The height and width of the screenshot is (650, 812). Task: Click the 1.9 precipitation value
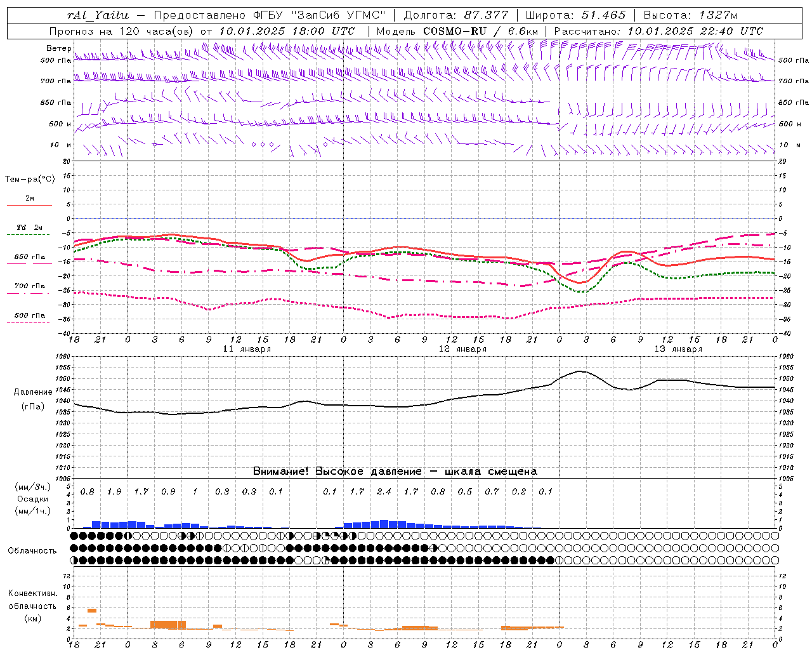[x=114, y=492]
